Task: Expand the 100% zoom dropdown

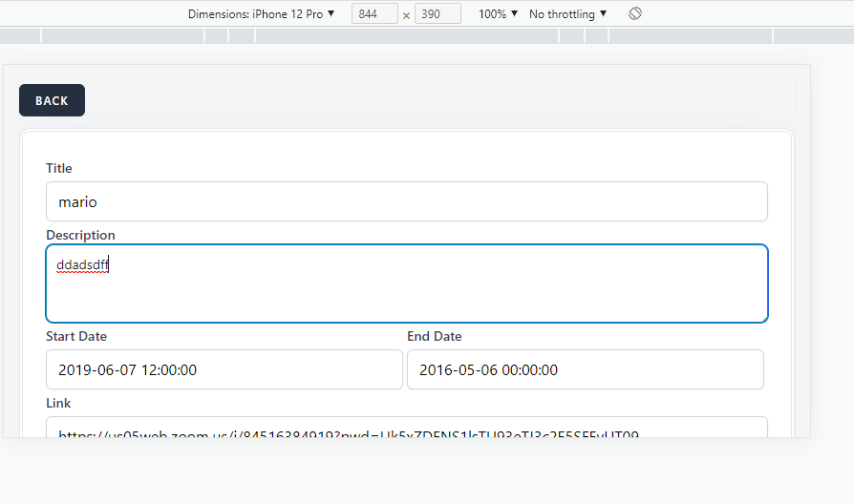Action: pyautogui.click(x=498, y=14)
